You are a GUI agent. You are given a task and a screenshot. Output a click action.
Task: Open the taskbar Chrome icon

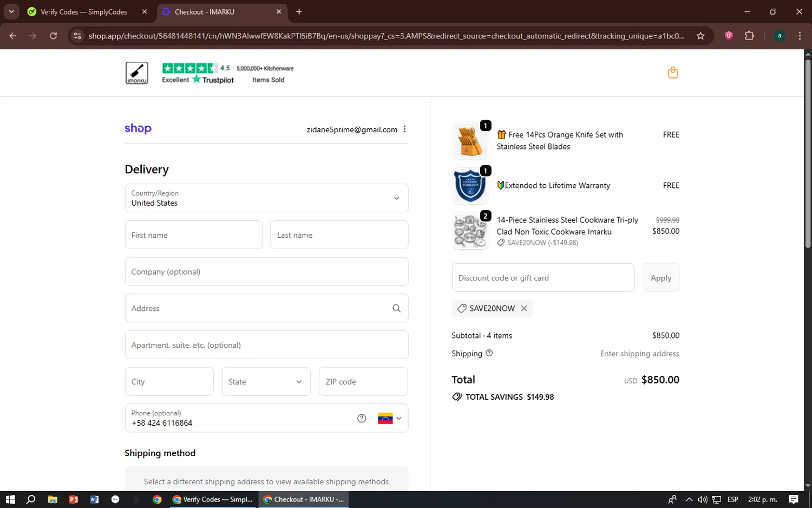[157, 499]
